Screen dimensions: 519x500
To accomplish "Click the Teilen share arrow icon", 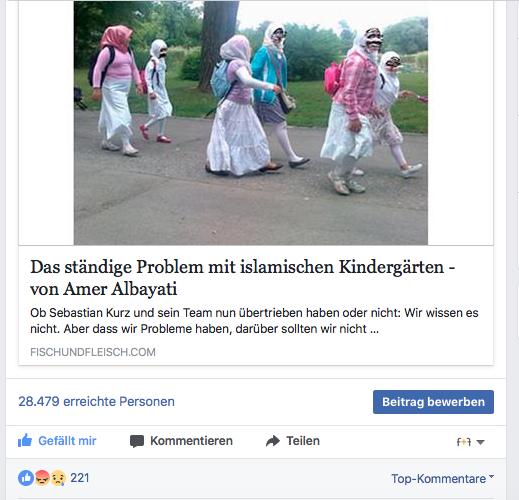I will tap(273, 441).
